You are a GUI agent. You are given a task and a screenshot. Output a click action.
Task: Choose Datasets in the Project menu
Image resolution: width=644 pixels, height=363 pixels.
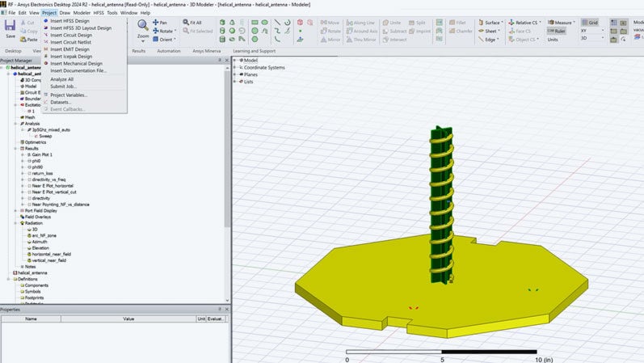(x=61, y=102)
